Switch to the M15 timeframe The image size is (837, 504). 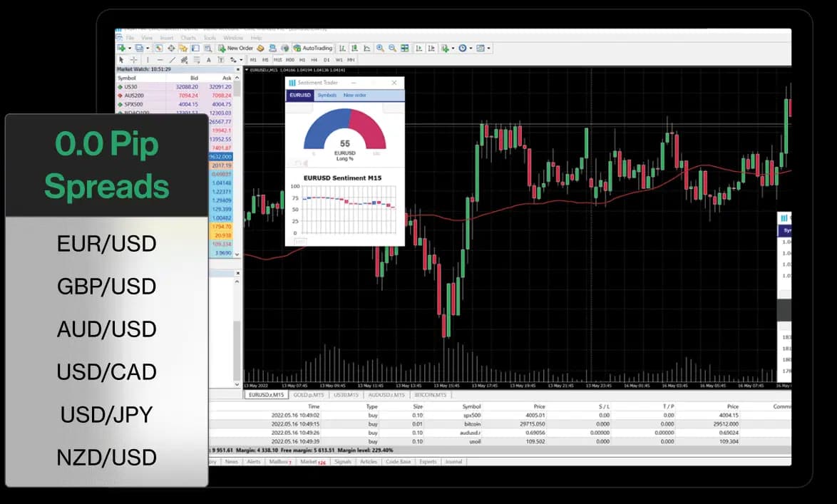click(x=277, y=60)
